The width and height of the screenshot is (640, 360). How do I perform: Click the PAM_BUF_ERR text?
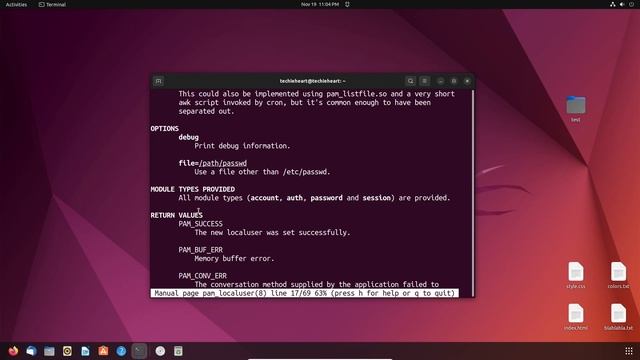200,250
